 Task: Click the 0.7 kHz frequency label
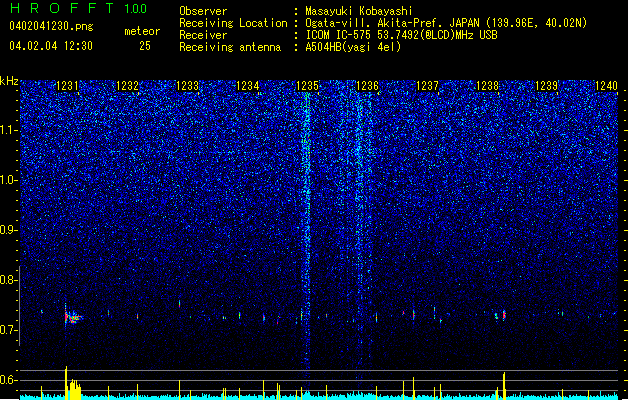coord(8,330)
